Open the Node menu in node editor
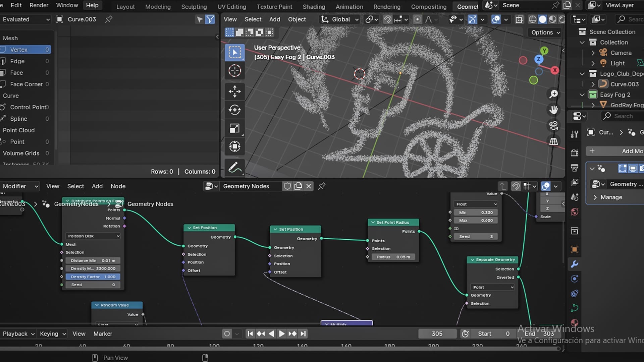644x362 pixels. point(118,186)
